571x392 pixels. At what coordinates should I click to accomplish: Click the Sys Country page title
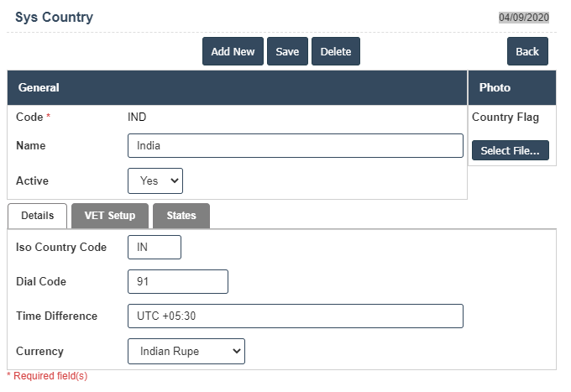pos(55,17)
